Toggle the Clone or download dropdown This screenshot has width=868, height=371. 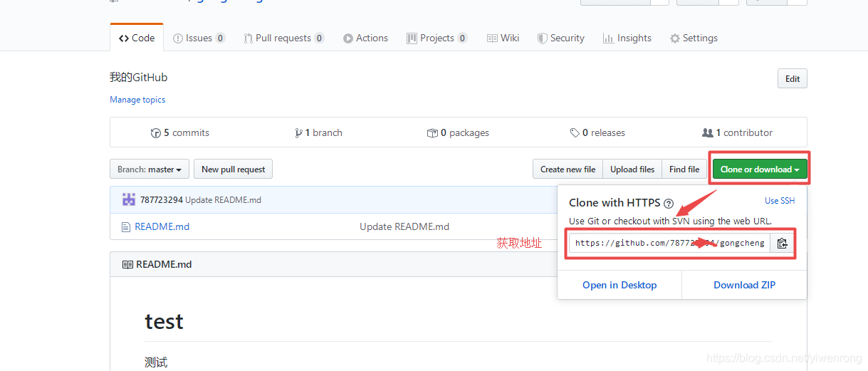click(x=760, y=169)
